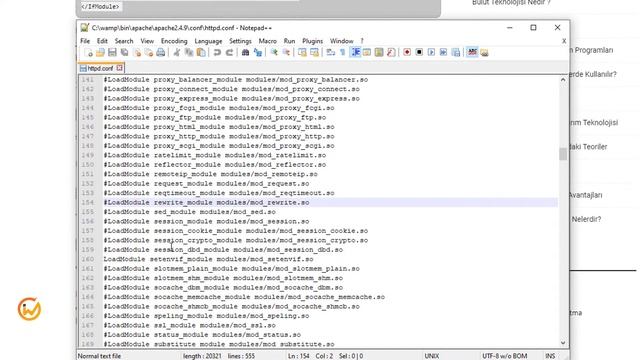Click the Close All documents toolbar icon
Image resolution: width=640 pixels, height=360 pixels.
click(x=149, y=52)
